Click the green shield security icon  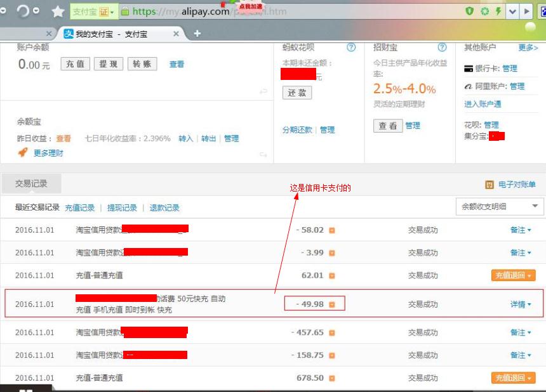[470, 11]
